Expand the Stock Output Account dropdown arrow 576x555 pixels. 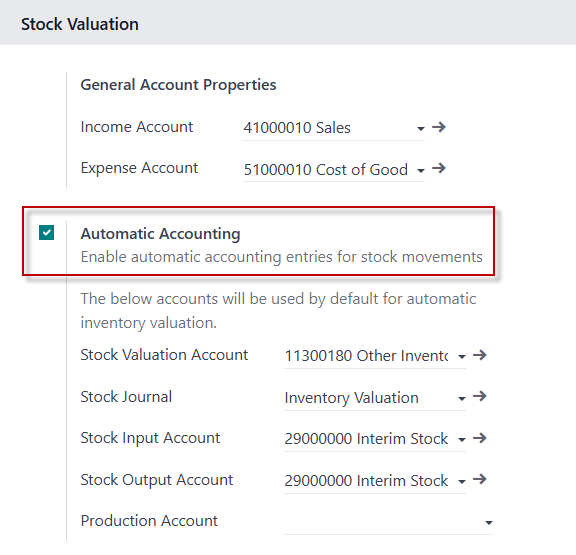pyautogui.click(x=462, y=481)
